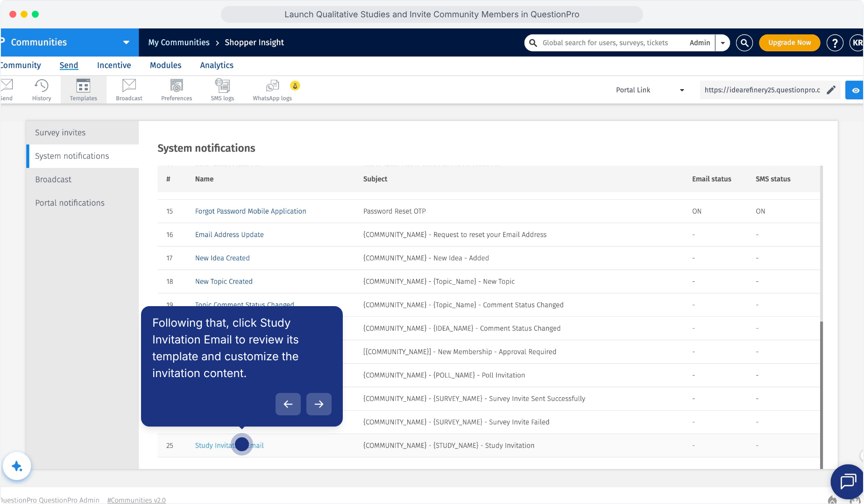Click SMS status ON for Forgot Password
Screen dimensions: 864x504
tap(760, 211)
